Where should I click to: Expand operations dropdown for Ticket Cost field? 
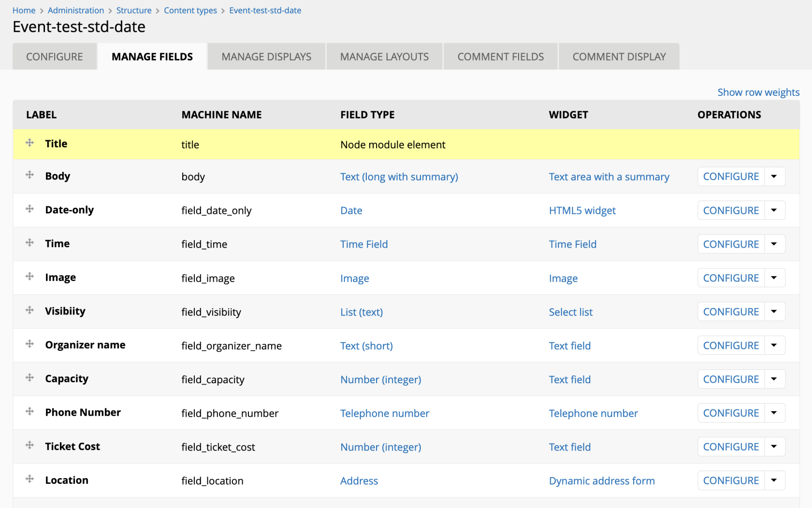(774, 447)
